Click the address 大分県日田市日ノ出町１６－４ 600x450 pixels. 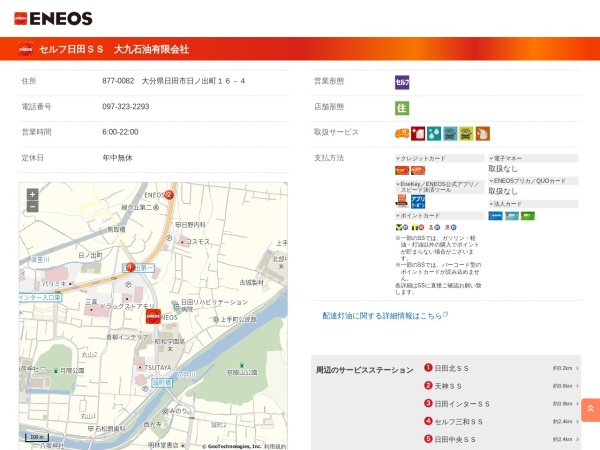point(193,81)
